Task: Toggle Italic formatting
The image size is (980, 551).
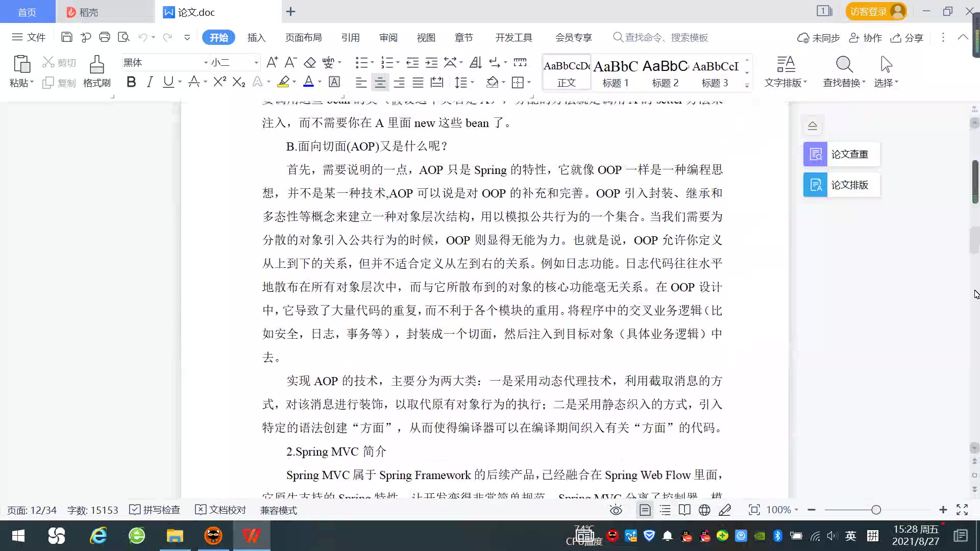Action: pyautogui.click(x=150, y=82)
